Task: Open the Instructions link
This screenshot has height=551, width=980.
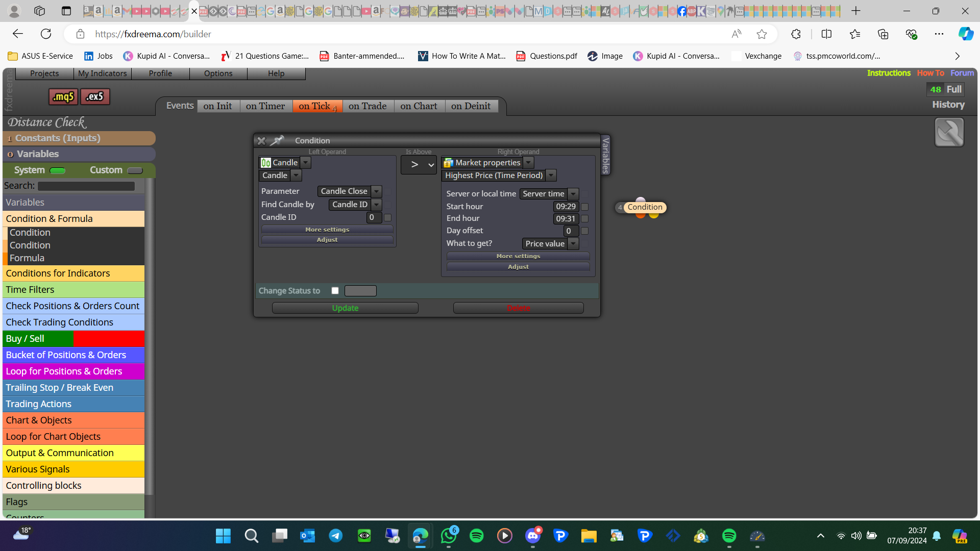Action: 889,73
